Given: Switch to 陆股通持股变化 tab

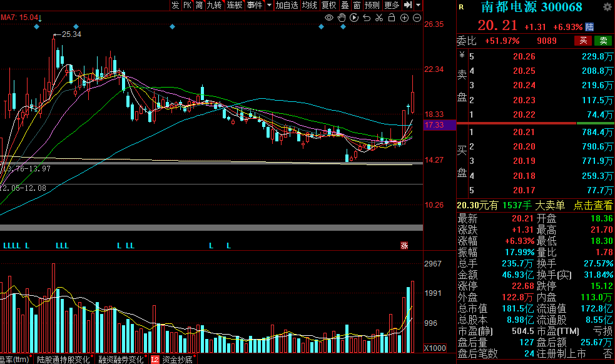Looking at the screenshot, I should click(64, 359).
